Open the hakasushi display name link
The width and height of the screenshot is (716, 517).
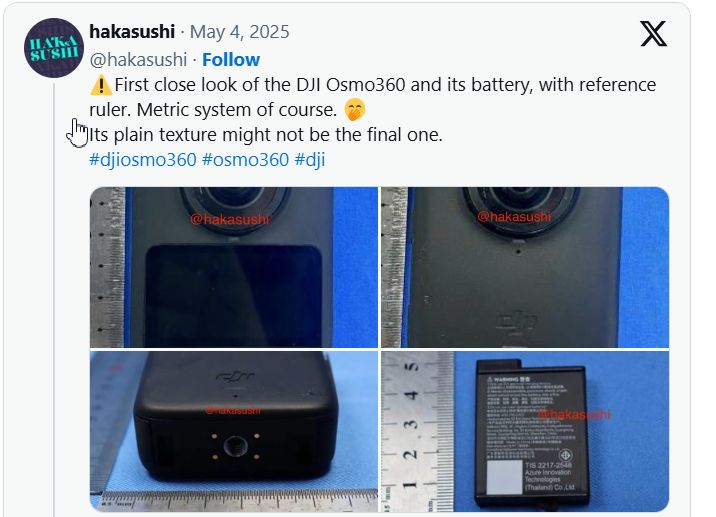[132, 32]
